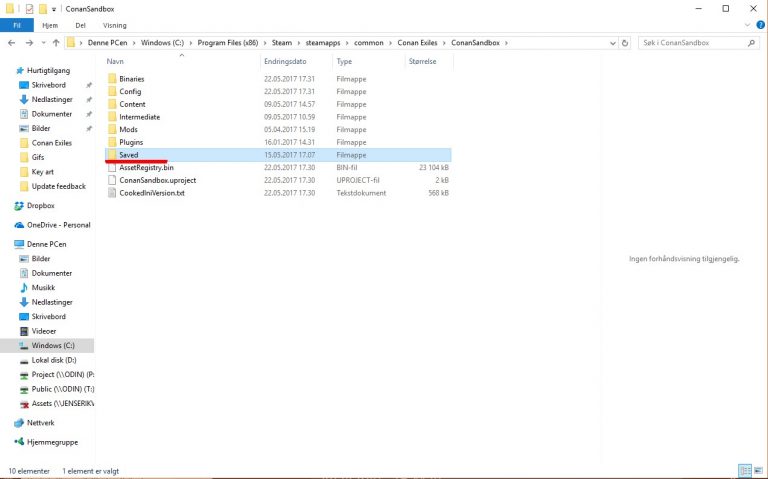
Task: Click the refresh button beside address bar
Action: pyautogui.click(x=627, y=44)
